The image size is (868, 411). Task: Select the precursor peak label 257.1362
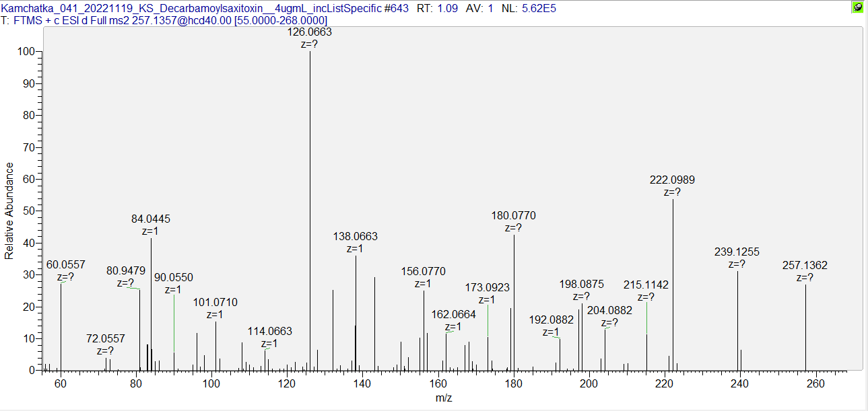[x=805, y=266]
